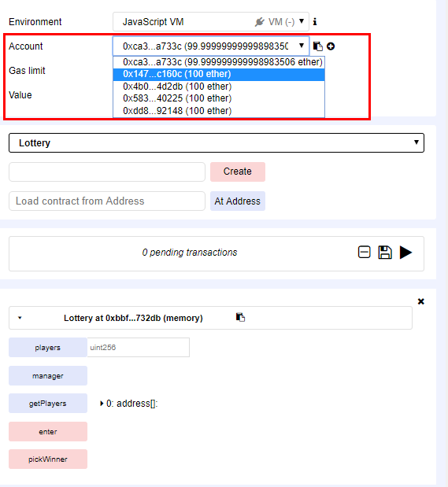Remove deployed Lottery instance with X

coord(421,301)
